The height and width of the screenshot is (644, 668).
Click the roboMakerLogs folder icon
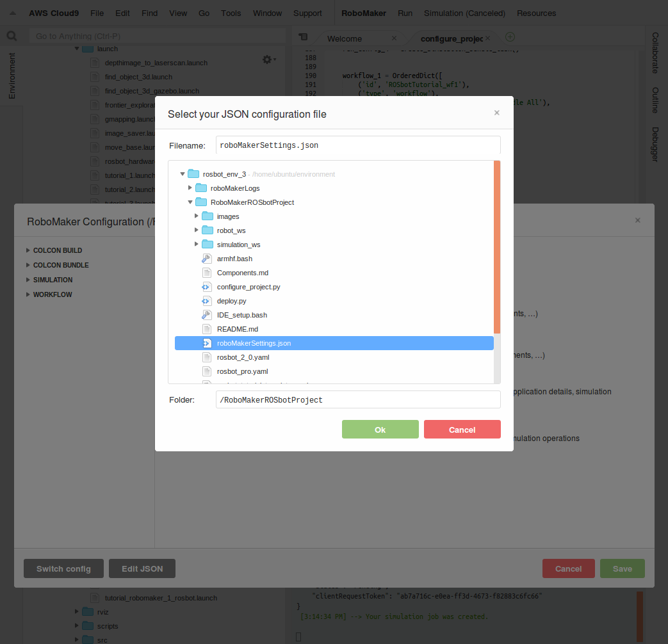(201, 188)
